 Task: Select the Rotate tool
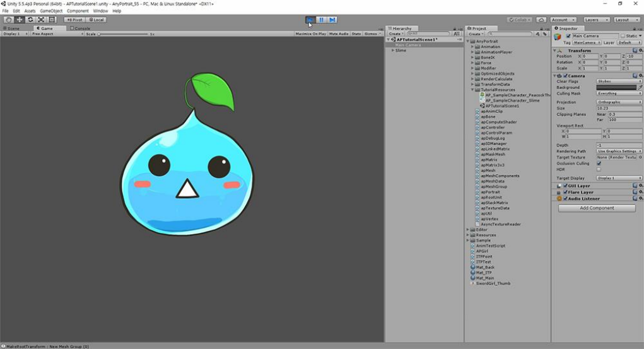[30, 20]
